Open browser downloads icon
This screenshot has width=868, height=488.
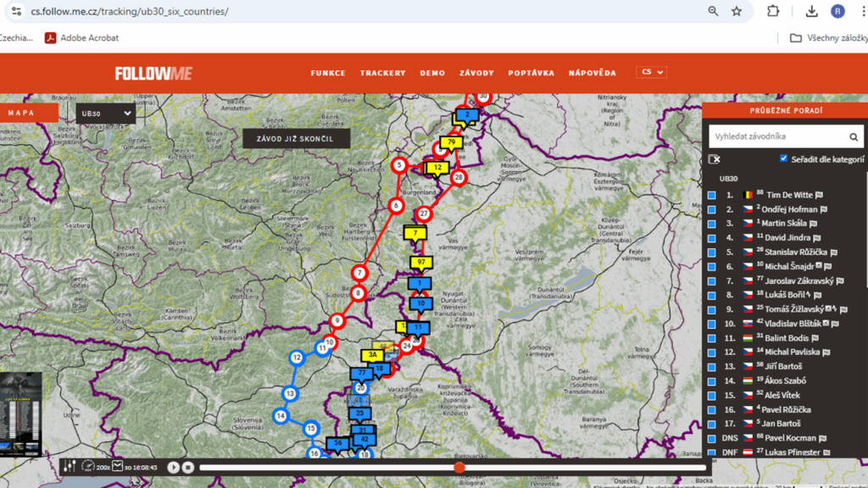[x=811, y=11]
